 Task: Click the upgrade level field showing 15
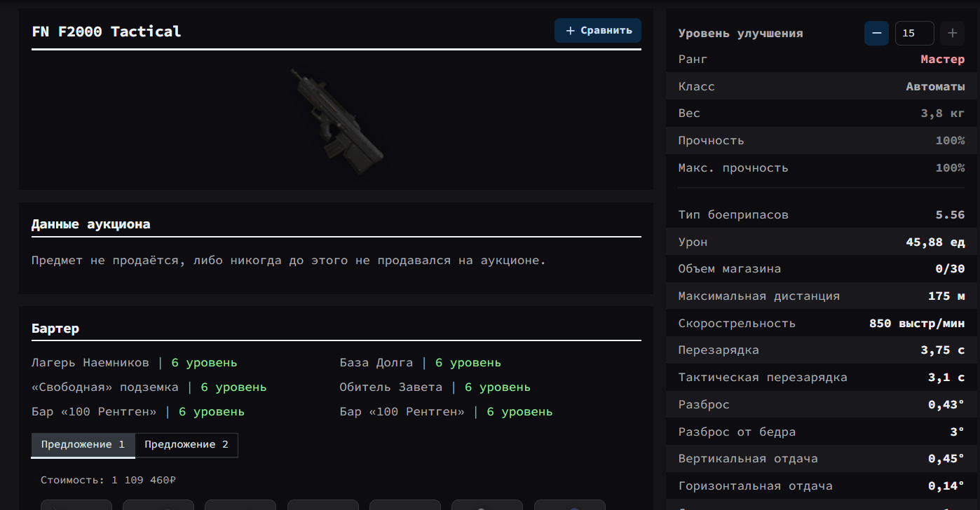tap(914, 33)
